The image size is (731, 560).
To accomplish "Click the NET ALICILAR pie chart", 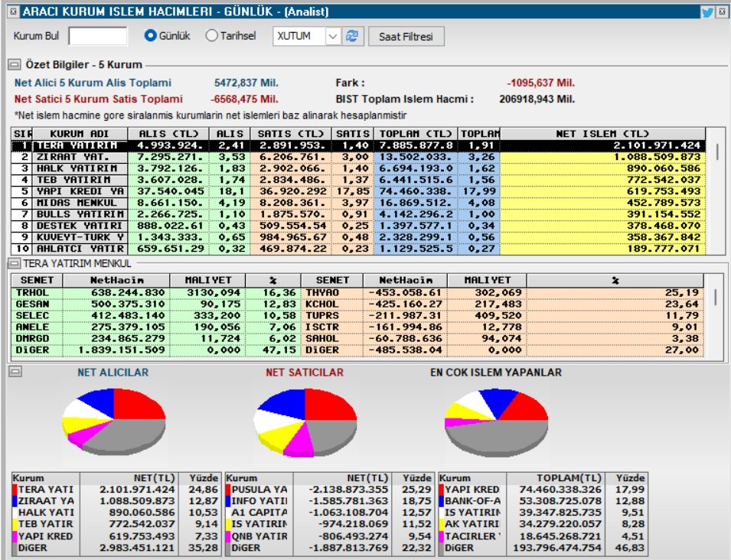I will pos(114,421).
